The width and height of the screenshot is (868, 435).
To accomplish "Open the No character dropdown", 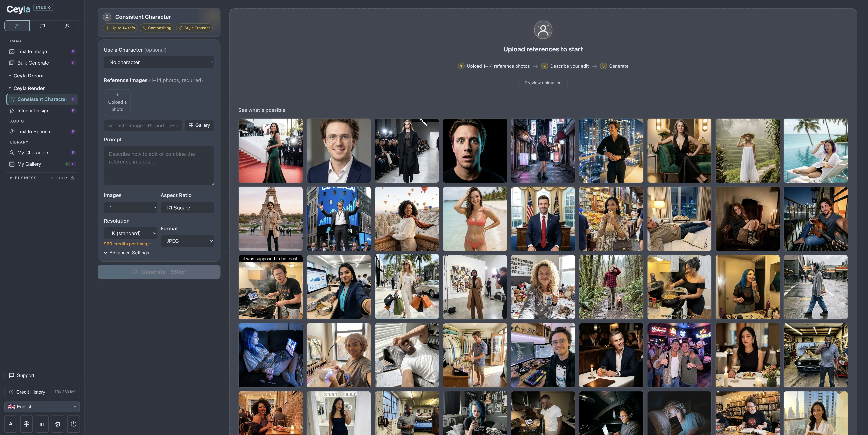I will point(159,62).
